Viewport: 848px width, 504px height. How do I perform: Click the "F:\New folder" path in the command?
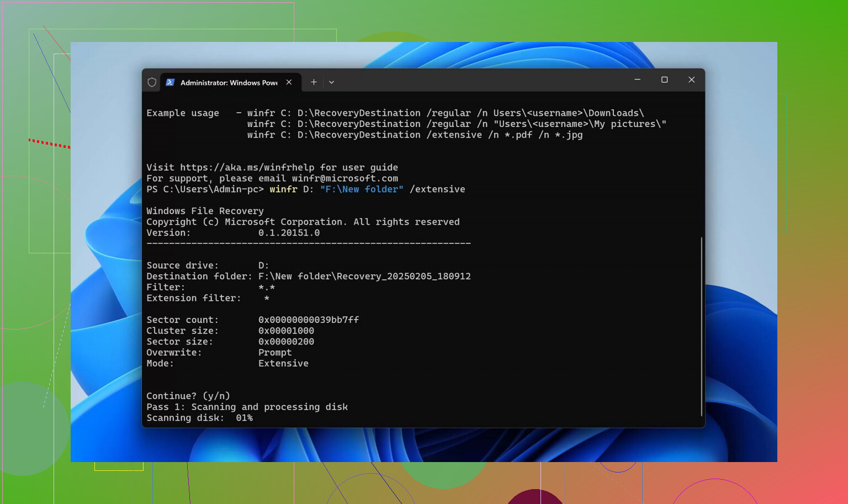click(x=362, y=189)
